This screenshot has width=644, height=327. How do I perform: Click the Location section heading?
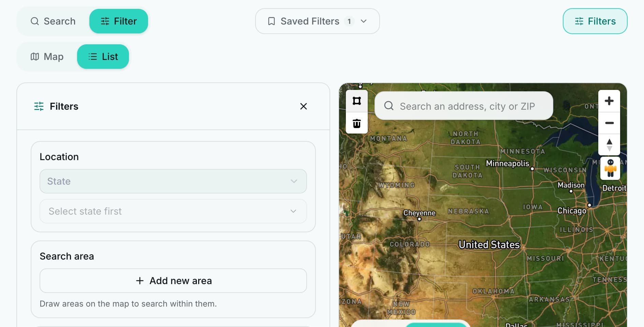coord(59,157)
